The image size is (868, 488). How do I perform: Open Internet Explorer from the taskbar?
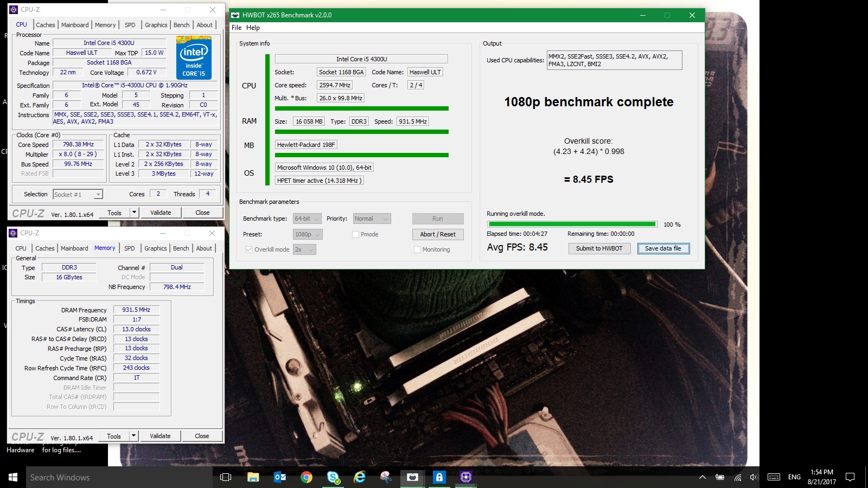pyautogui.click(x=360, y=477)
